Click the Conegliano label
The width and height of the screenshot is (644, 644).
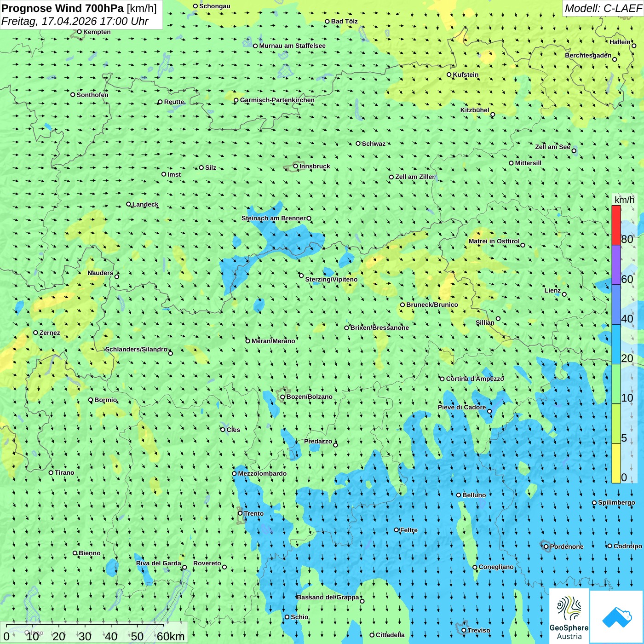point(496,567)
